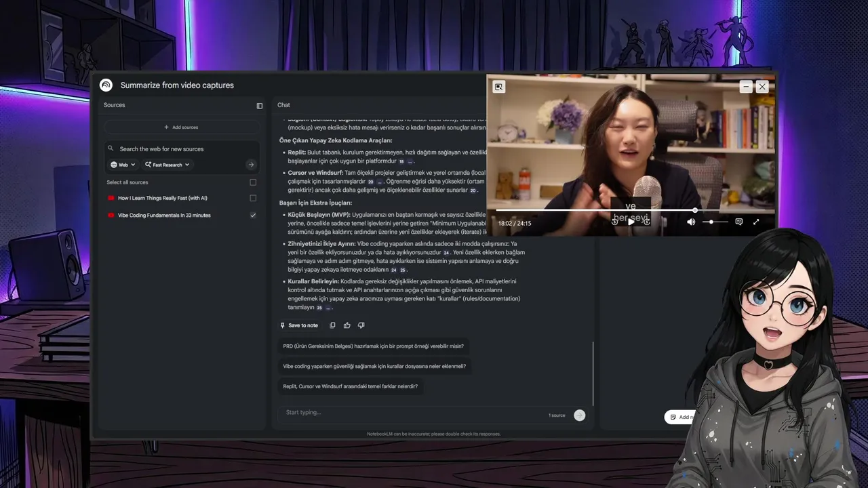
Task: Give the response a thumbs up
Action: pyautogui.click(x=347, y=325)
